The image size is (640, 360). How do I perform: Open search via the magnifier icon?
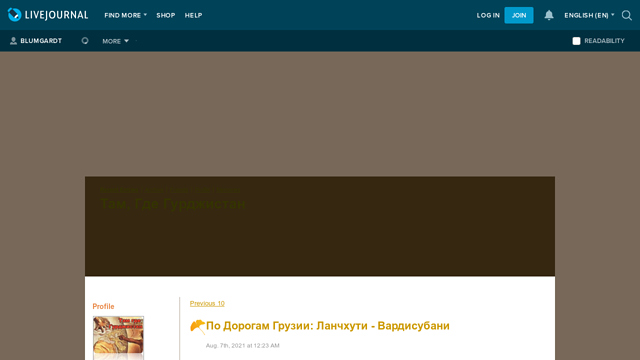(x=627, y=15)
